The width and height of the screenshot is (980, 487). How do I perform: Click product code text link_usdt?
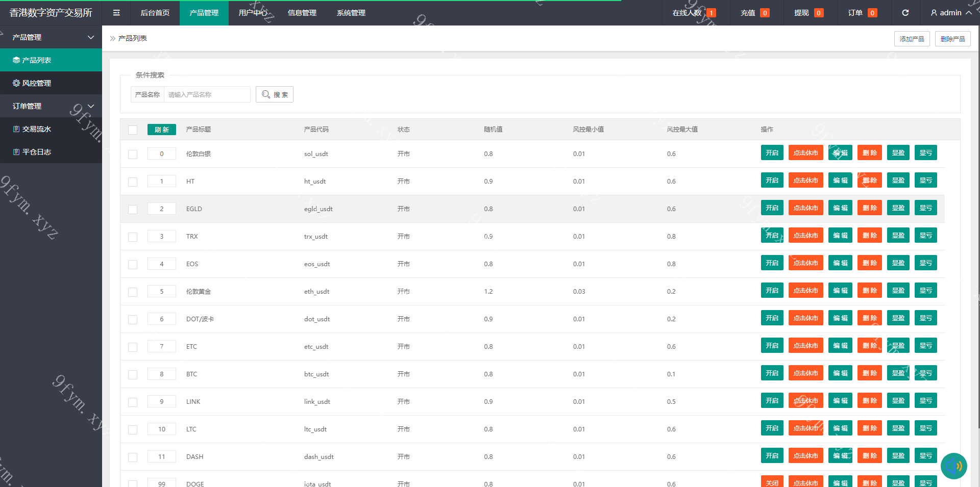pos(317,401)
